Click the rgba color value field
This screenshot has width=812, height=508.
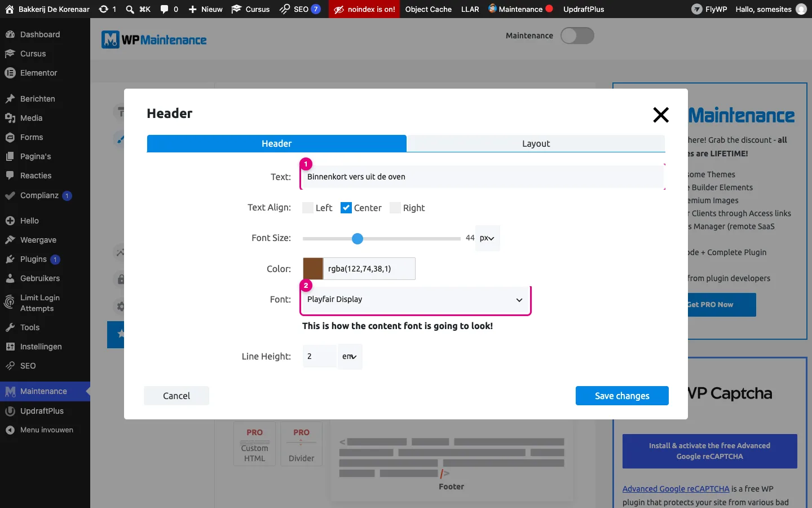point(369,269)
